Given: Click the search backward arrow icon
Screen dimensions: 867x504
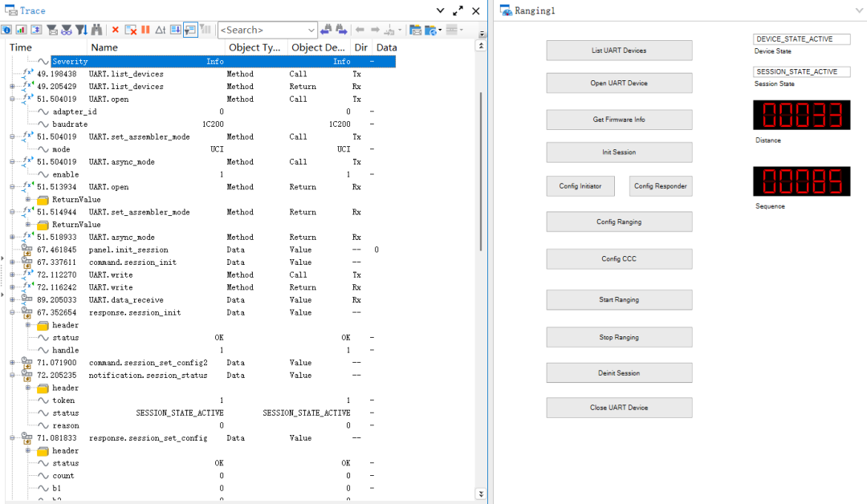Looking at the screenshot, I should click(326, 30).
